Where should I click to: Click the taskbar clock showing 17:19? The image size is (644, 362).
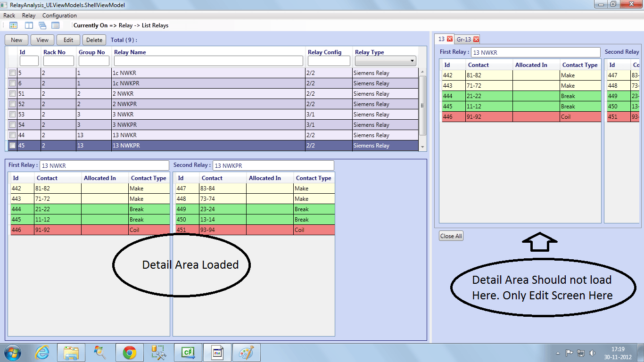(618, 353)
